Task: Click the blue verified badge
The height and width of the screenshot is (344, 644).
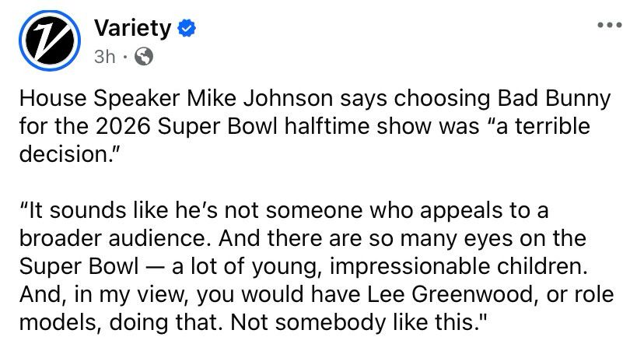Action: [x=185, y=29]
